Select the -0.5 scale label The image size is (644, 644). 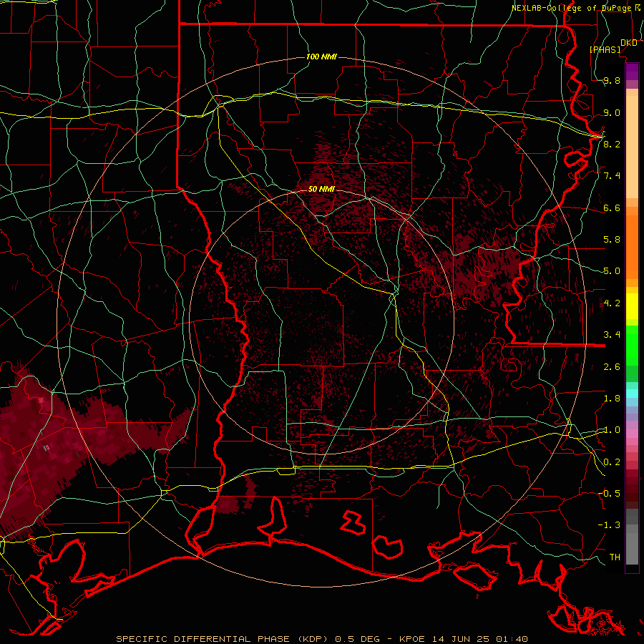point(609,494)
